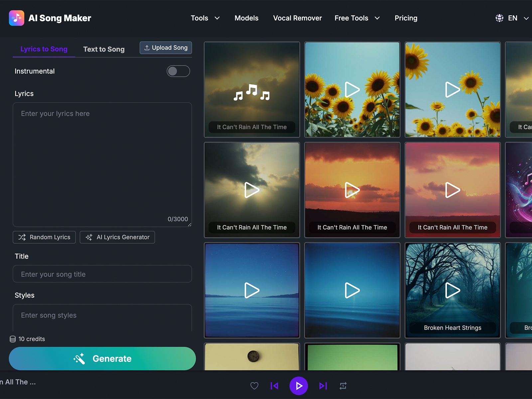Click the sunflower song thumbnail
Screen dimensions: 532x399
(x=352, y=89)
